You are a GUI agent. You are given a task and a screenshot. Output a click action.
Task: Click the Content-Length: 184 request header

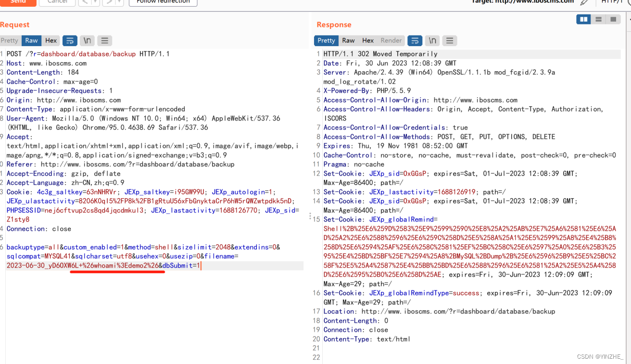pos(43,72)
